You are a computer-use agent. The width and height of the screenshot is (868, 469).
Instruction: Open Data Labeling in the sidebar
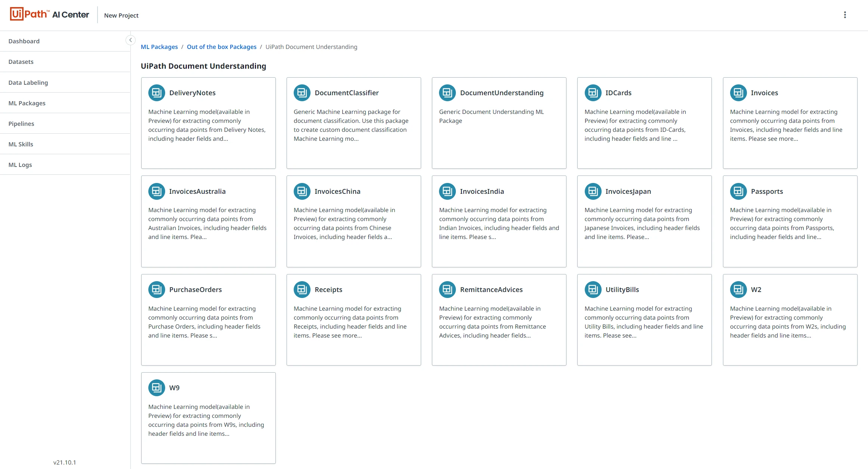tap(65, 83)
